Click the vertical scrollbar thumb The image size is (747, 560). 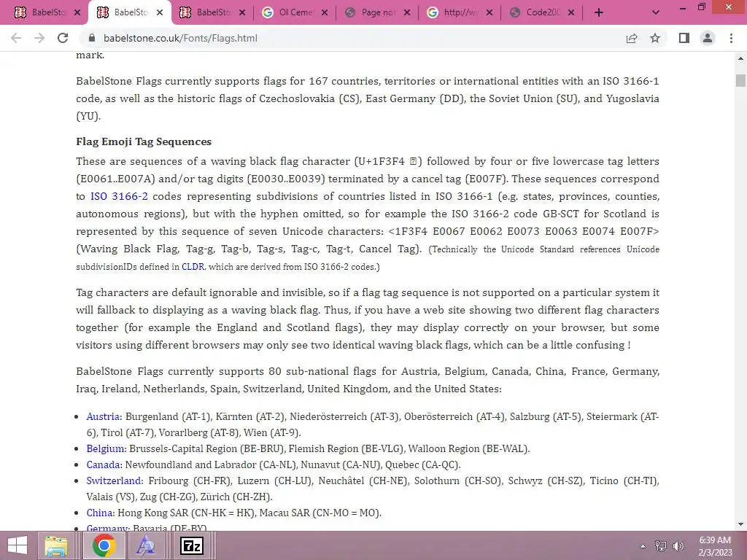coord(740,80)
